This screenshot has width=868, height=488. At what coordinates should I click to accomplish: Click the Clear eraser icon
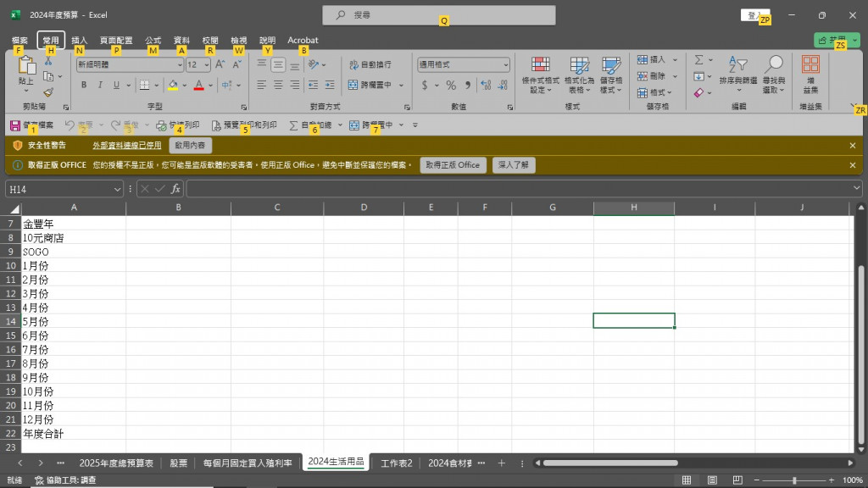pyautogui.click(x=699, y=93)
